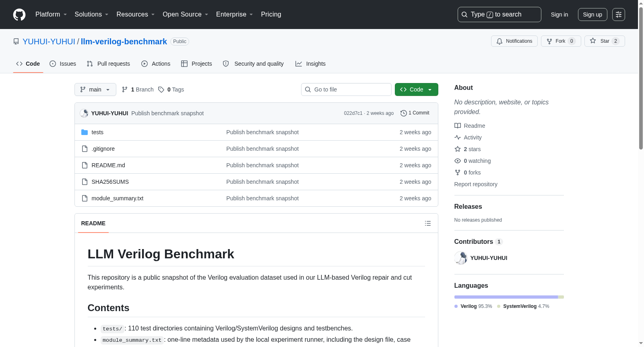Switch to the Code tab
The image size is (644, 347).
click(28, 64)
